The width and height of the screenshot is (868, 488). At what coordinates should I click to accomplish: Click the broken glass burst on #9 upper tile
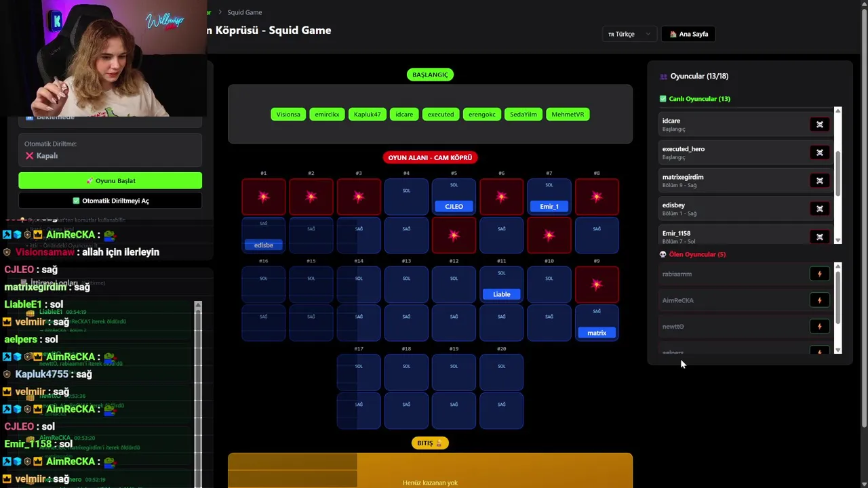point(597,284)
